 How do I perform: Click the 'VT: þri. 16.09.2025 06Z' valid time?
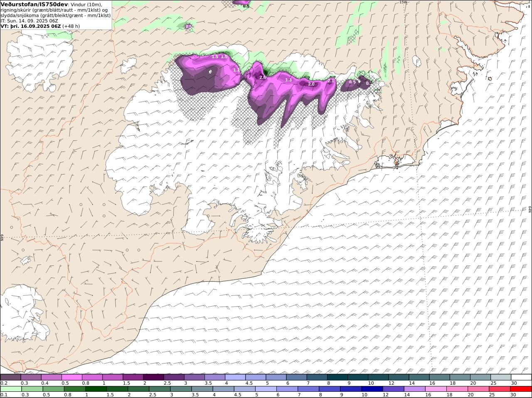[31, 26]
